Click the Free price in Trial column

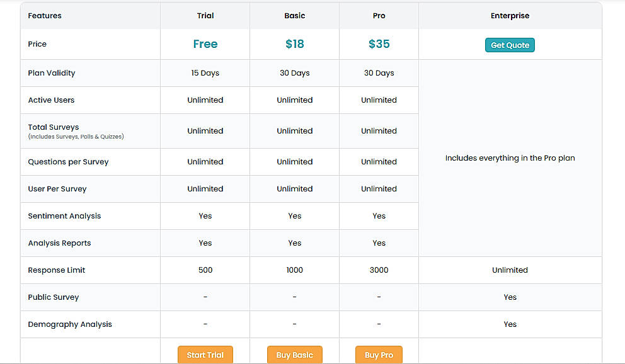pyautogui.click(x=205, y=44)
